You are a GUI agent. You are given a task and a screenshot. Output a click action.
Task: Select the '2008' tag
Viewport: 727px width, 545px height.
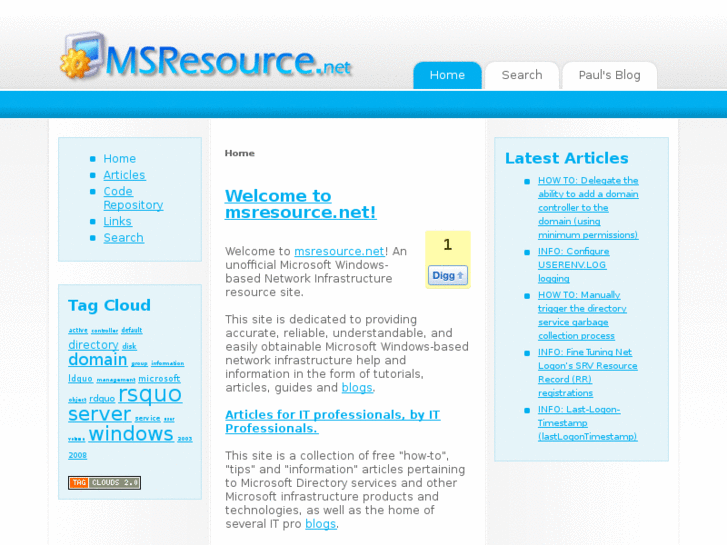[77, 455]
